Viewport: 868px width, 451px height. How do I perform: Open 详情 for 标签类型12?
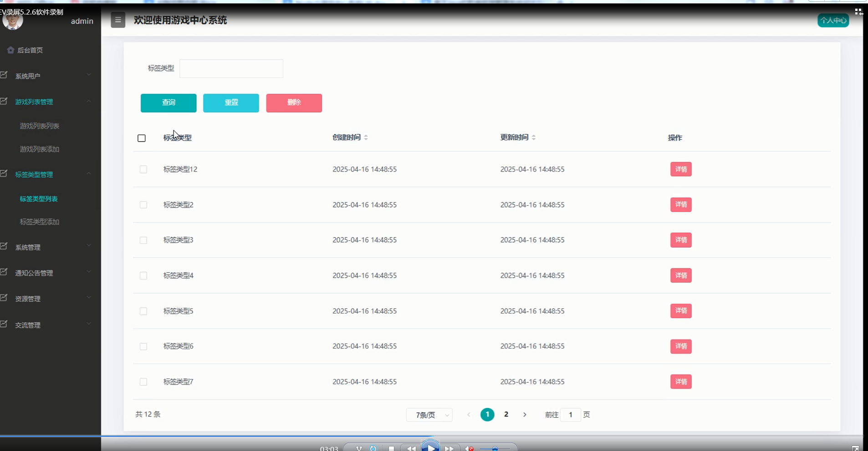(x=681, y=169)
